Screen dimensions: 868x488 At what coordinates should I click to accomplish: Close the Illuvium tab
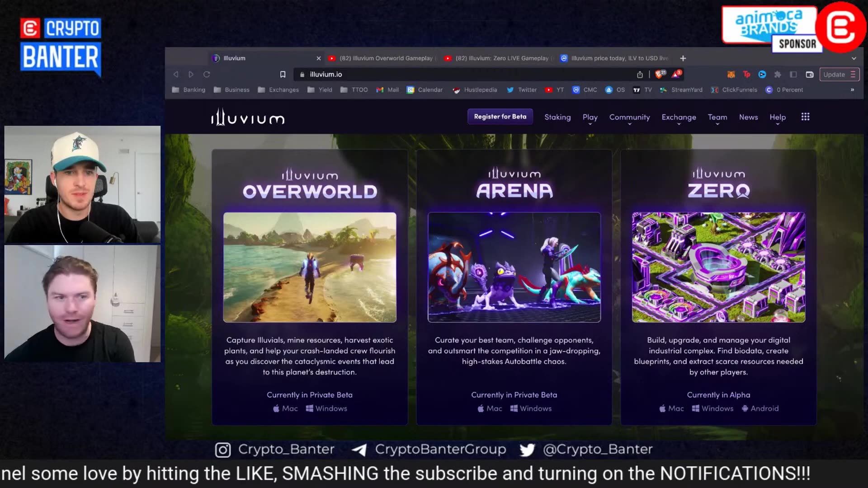click(x=319, y=58)
